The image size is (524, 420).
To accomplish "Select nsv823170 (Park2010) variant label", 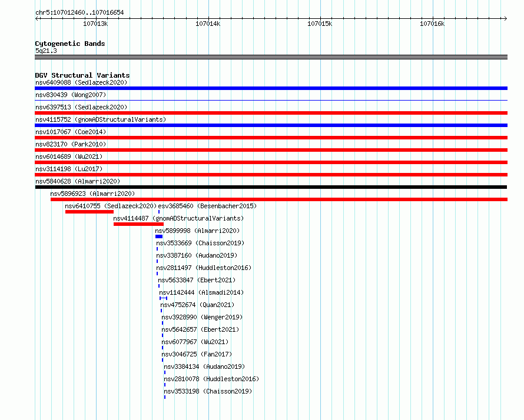I will (x=71, y=144).
